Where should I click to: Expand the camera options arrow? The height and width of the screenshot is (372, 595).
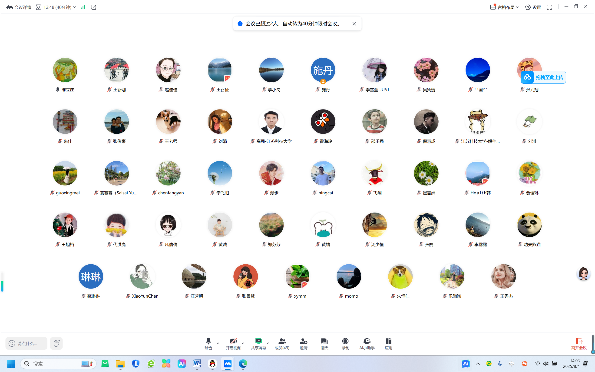pos(243,343)
